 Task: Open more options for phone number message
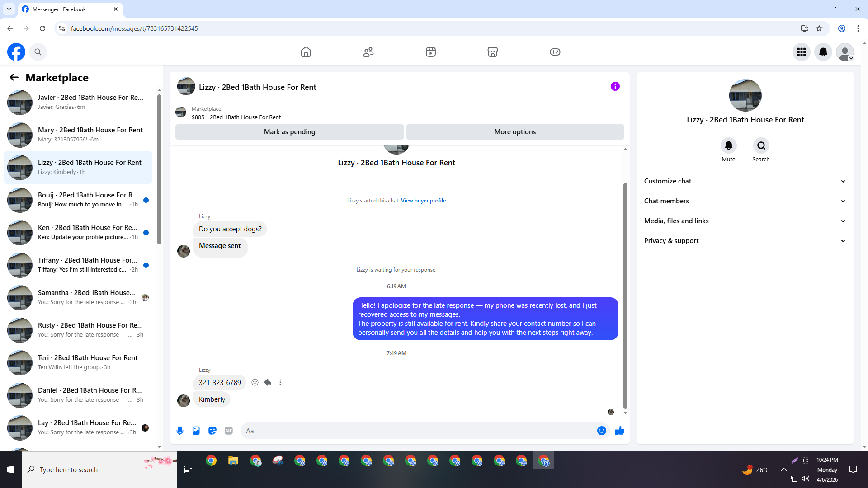tap(280, 382)
